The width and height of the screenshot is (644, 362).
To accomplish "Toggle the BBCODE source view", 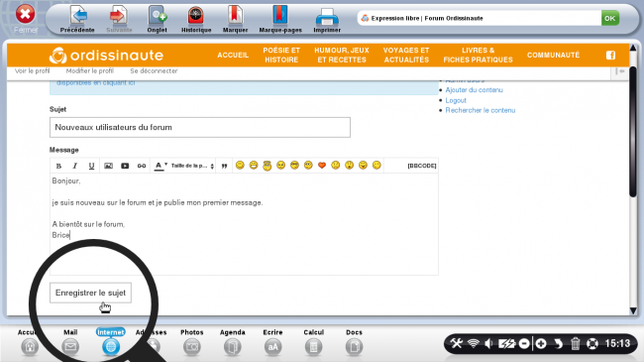I will pos(422,166).
